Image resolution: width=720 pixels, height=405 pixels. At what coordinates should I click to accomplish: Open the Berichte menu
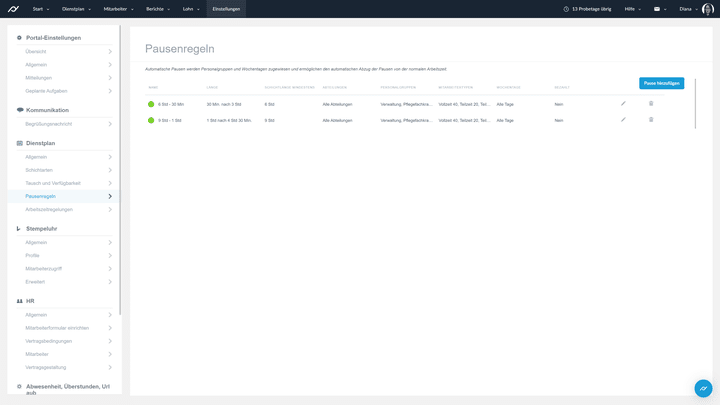click(157, 9)
